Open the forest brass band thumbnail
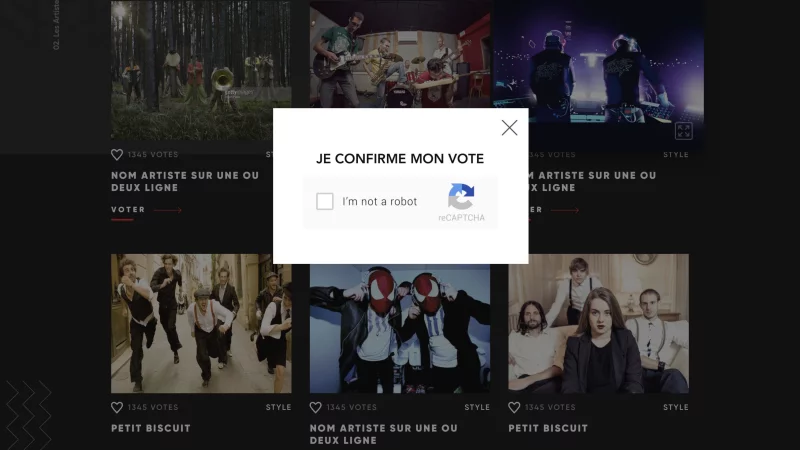800x450 pixels. pyautogui.click(x=201, y=70)
